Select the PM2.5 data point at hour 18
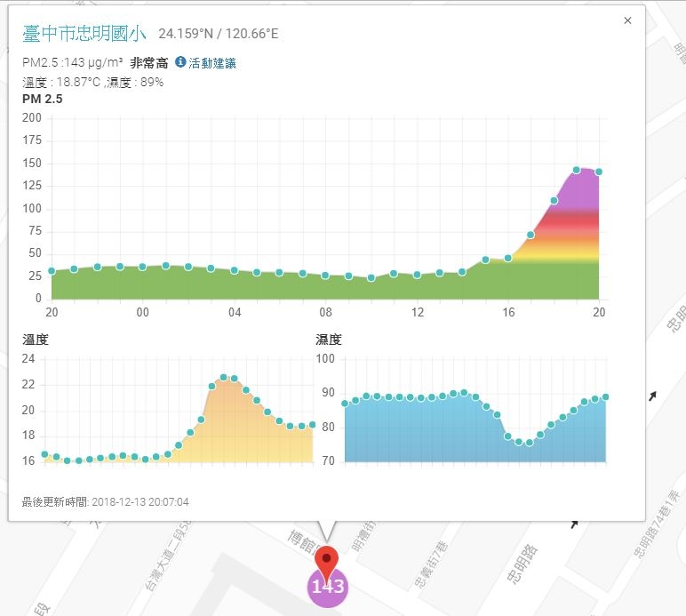Screen dimensions: 686x616 [554, 201]
